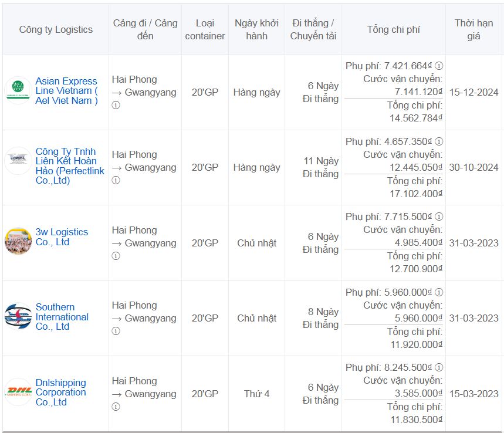Click info icon beside Phụ phí 4.657.350₫

click(439, 141)
